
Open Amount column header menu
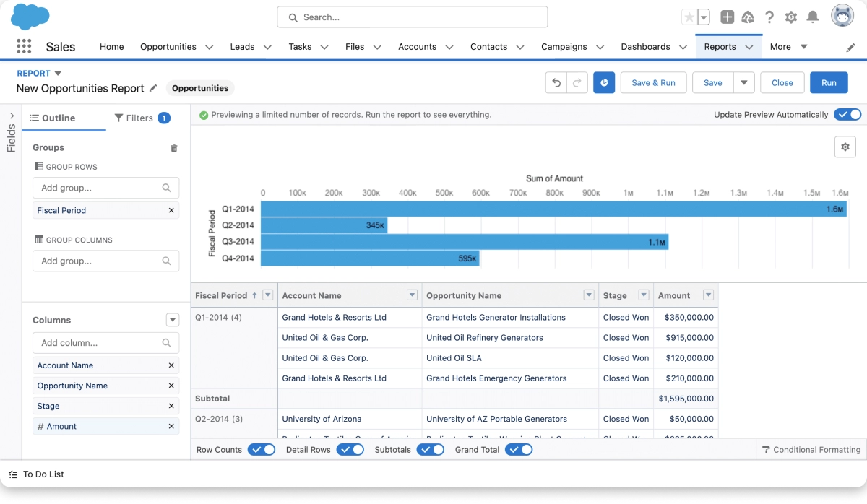[x=708, y=295]
